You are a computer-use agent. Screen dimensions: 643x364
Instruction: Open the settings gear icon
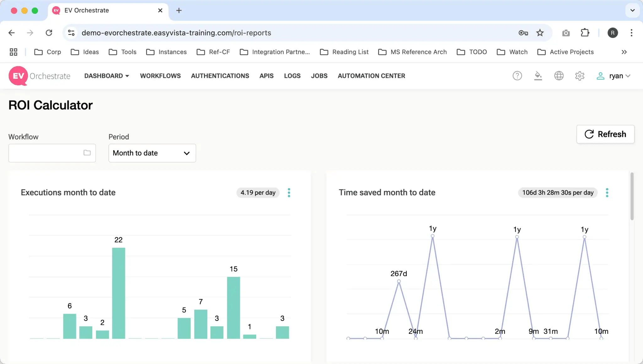580,76
